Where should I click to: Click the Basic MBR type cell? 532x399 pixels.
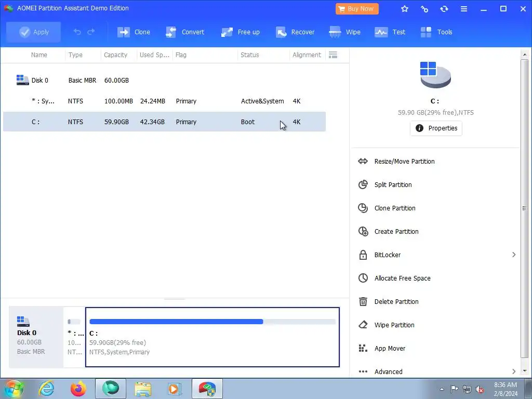point(82,81)
